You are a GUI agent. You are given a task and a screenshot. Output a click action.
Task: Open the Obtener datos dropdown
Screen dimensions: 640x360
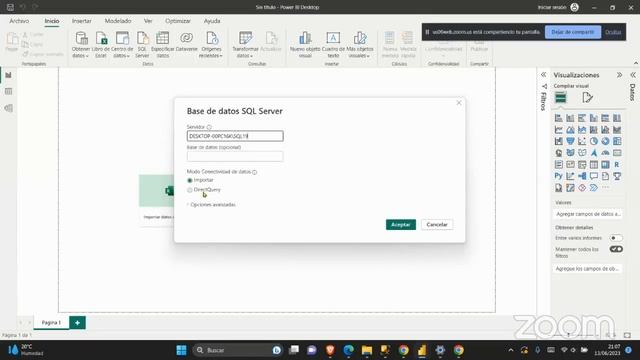coord(81,44)
